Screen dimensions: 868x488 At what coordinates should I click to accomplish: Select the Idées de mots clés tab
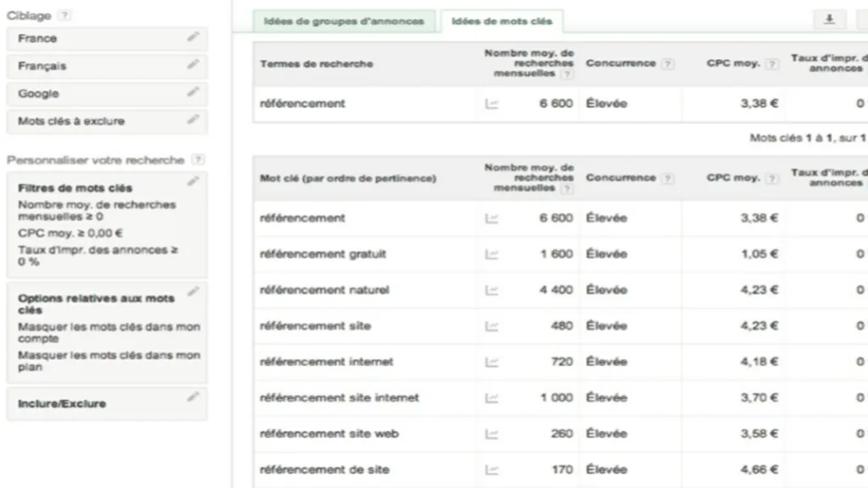tap(502, 21)
